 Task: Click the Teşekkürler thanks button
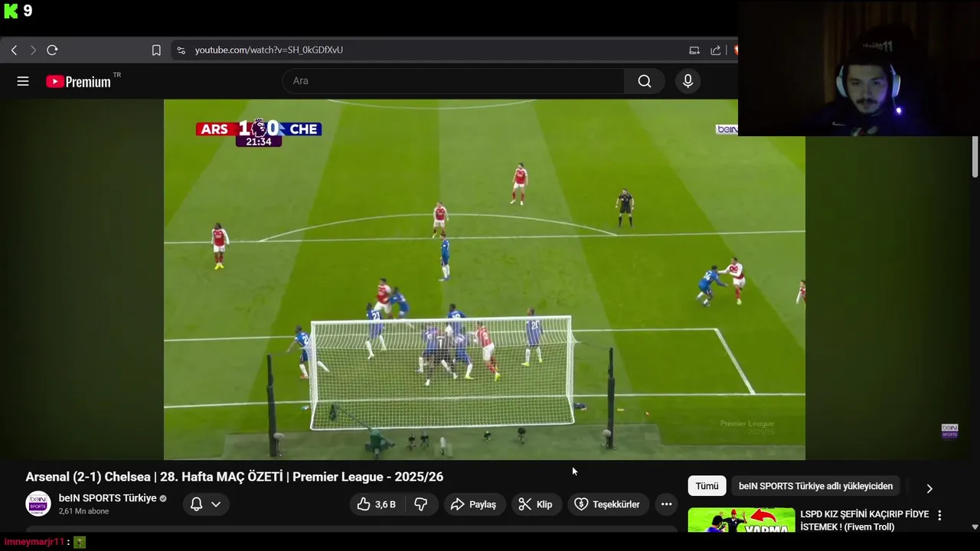[x=608, y=504]
